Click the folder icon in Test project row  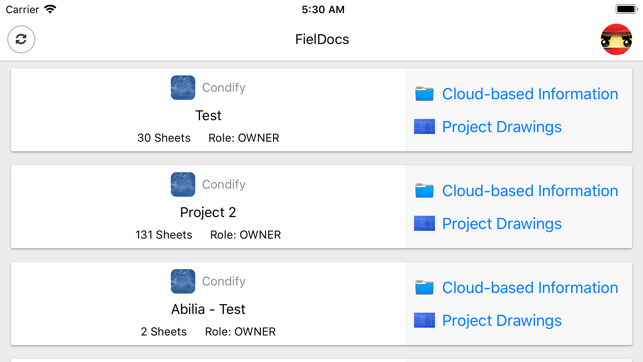pyautogui.click(x=424, y=94)
